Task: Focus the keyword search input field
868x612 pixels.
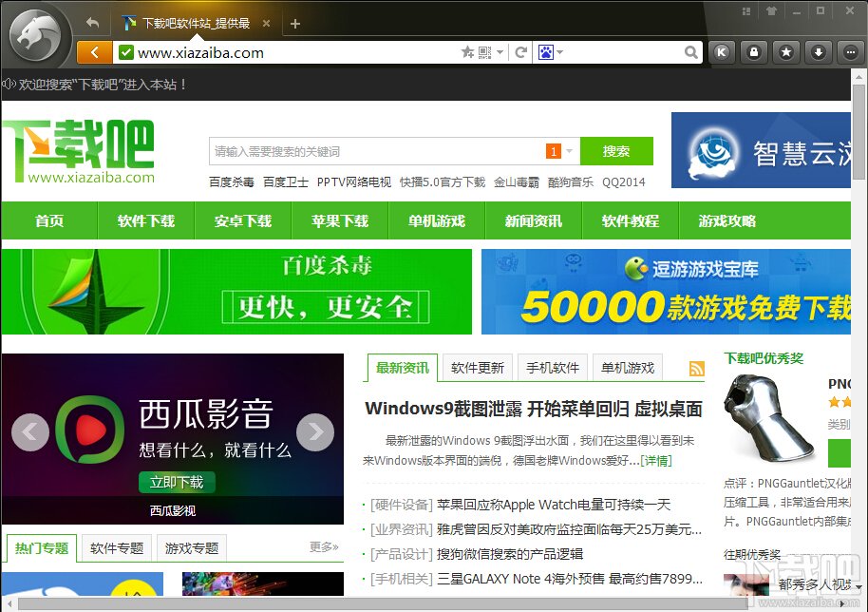Action: [376, 151]
